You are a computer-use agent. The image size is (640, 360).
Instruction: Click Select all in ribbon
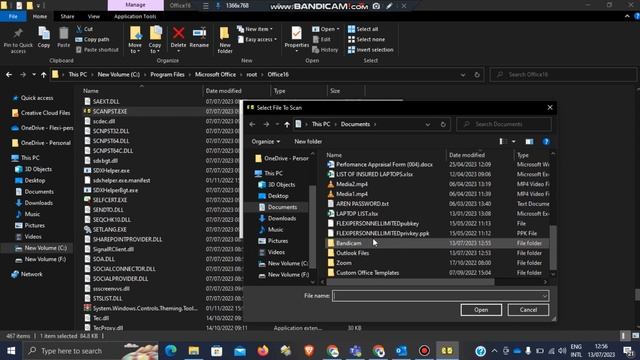pos(363,29)
